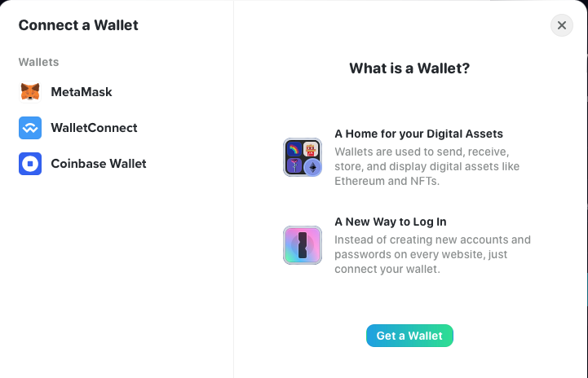The width and height of the screenshot is (588, 378).
Task: Click the What is a Wallet? heading
Action: pyautogui.click(x=409, y=68)
